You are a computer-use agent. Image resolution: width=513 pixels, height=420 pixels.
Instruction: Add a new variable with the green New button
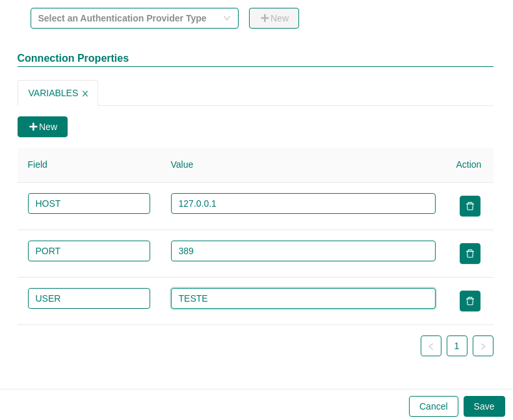click(x=42, y=127)
